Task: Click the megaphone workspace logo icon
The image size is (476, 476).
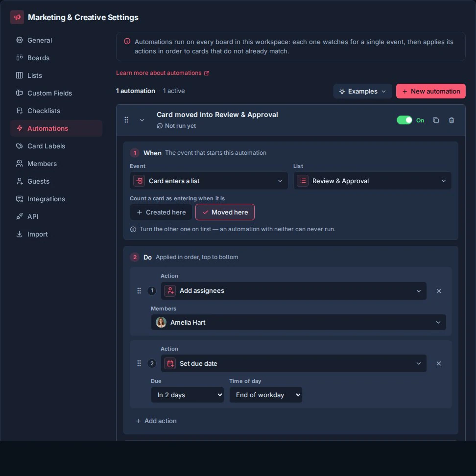Action: pos(17,17)
